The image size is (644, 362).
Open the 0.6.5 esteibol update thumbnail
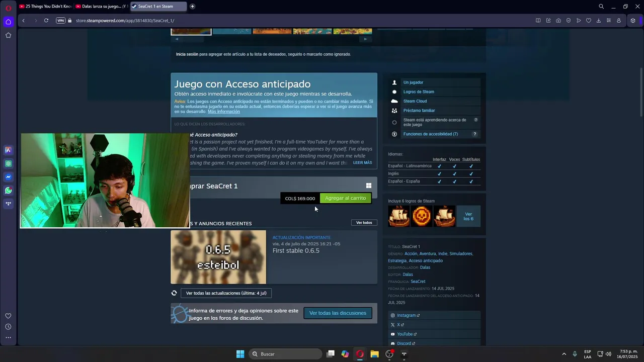(x=218, y=257)
